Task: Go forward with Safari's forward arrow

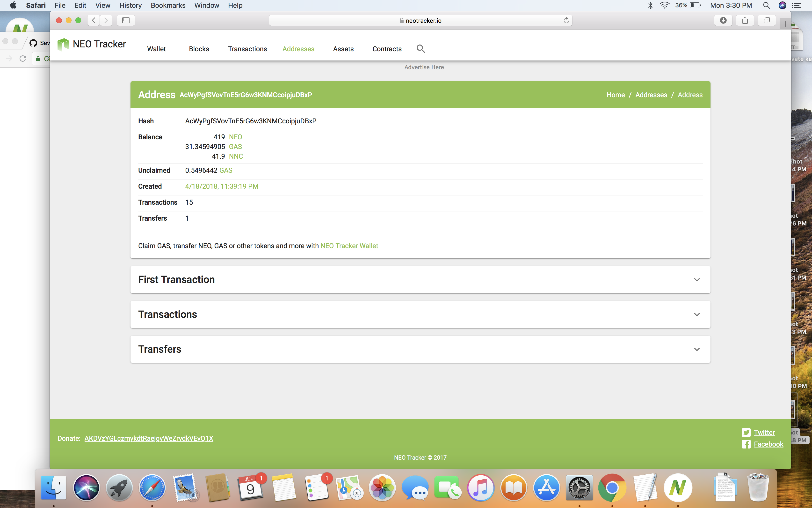Action: point(106,20)
